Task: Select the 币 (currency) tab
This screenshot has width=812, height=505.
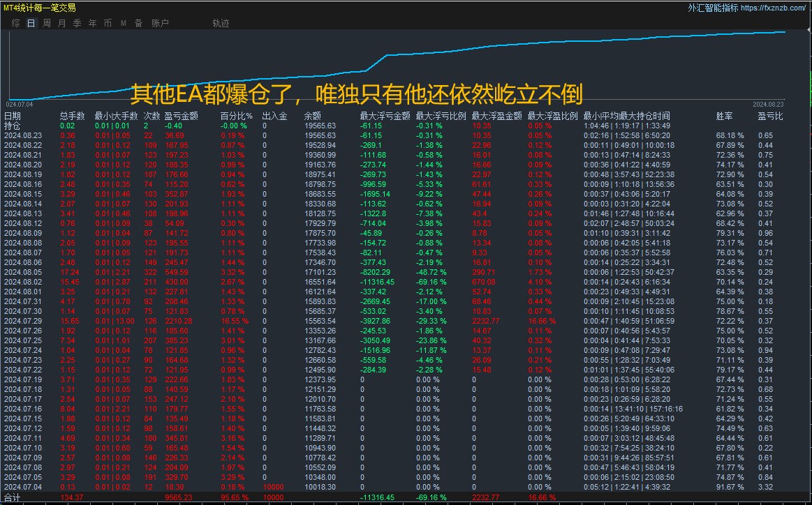Action: [108, 23]
